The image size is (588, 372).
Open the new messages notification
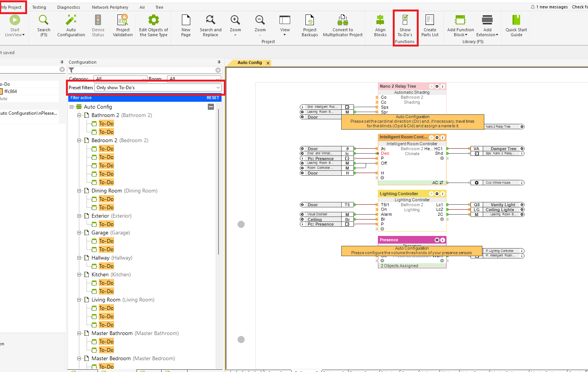coord(549,7)
